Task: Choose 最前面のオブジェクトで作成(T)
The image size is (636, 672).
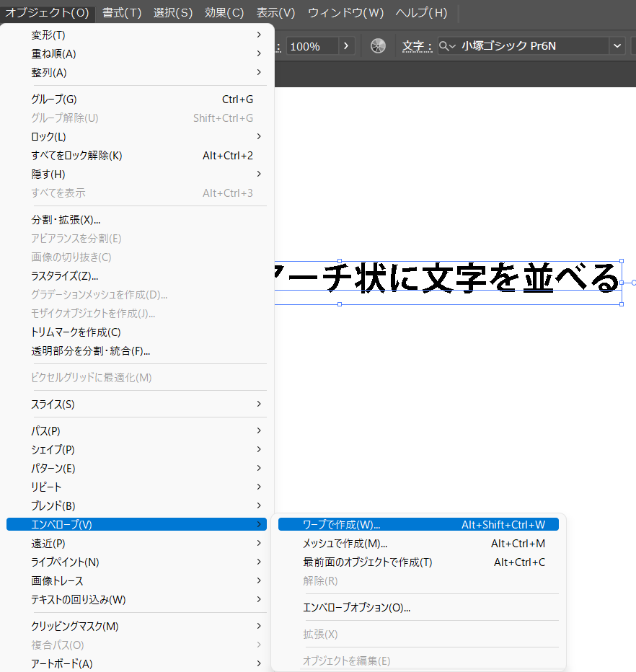Action: coord(418,562)
